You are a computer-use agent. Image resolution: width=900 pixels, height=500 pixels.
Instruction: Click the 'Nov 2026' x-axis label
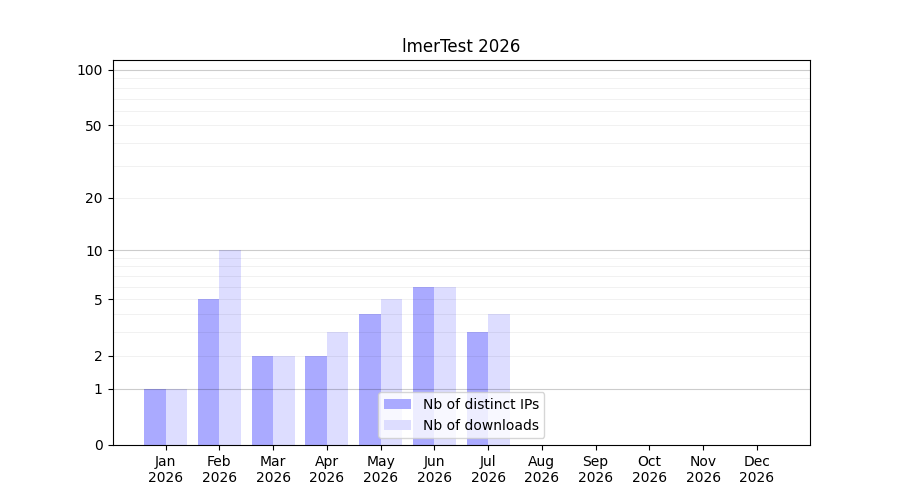click(x=703, y=469)
